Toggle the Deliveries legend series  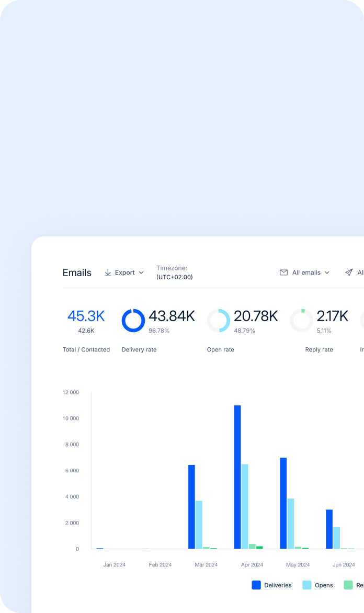tap(272, 585)
